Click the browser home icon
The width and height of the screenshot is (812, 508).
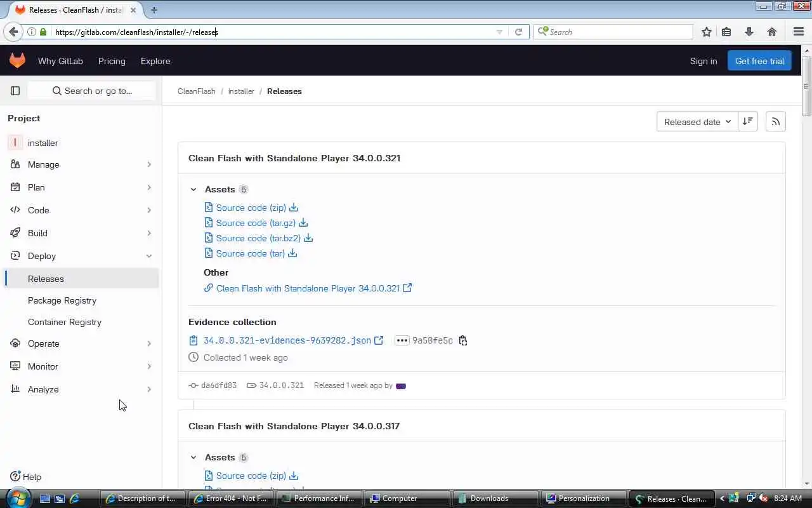[772, 32]
